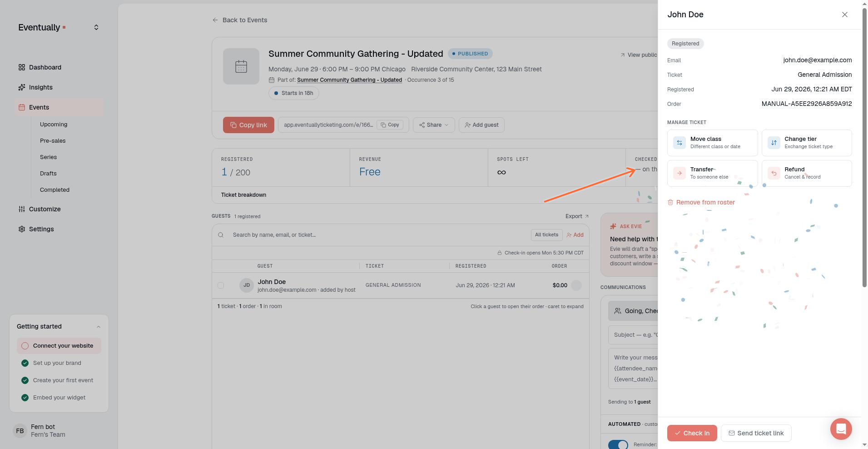Toggle the Reminder automated switch
The height and width of the screenshot is (449, 868).
[x=618, y=444]
